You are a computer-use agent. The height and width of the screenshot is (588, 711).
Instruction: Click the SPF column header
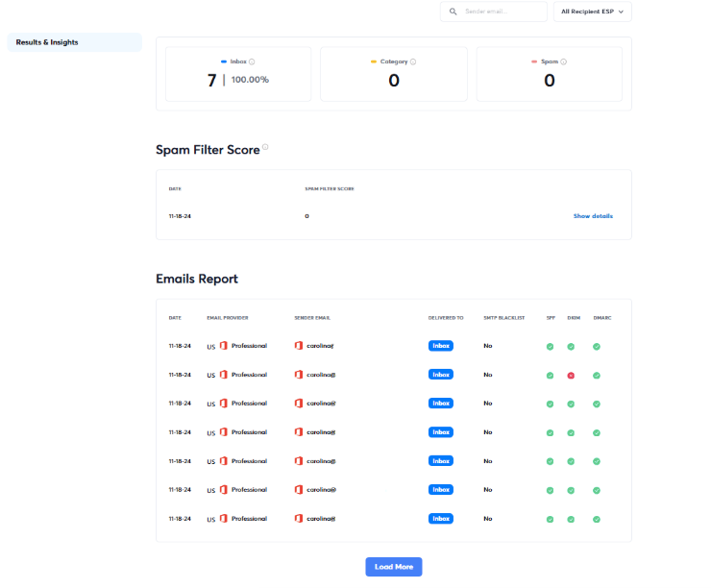(x=551, y=318)
